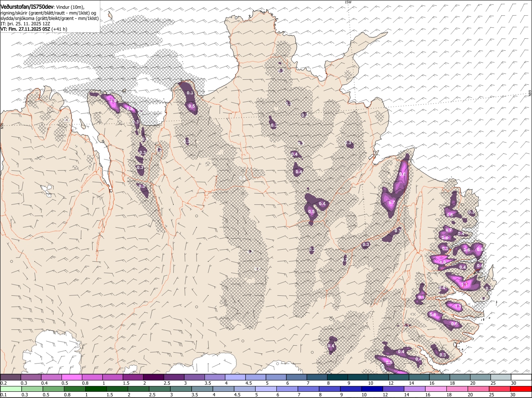Select the dark teal swatch labeled 8, upper row

[337, 377]
